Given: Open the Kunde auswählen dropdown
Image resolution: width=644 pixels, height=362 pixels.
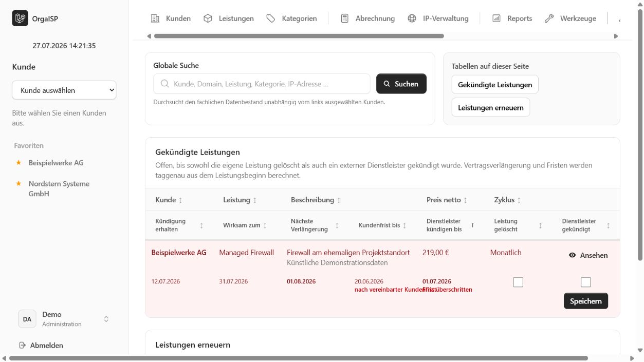Looking at the screenshot, I should coord(64,90).
